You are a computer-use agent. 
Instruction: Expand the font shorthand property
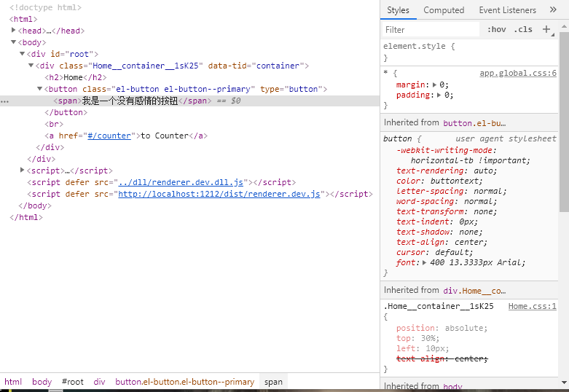(x=424, y=263)
